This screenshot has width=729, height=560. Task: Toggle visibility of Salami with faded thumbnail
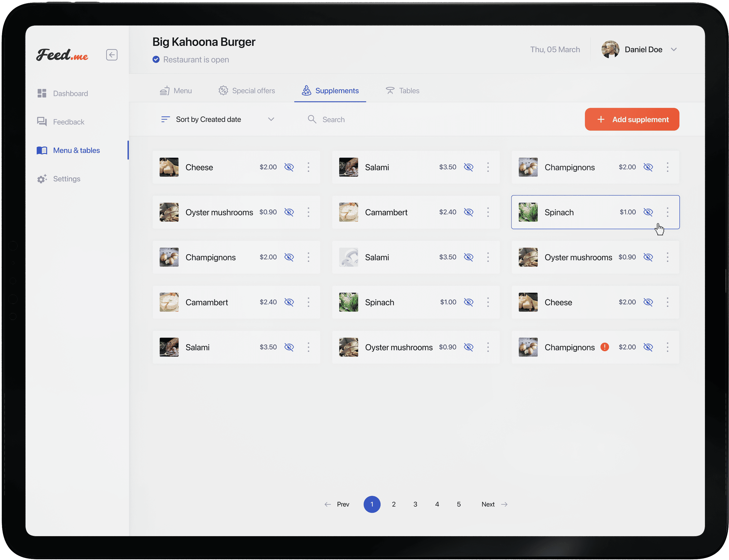[x=469, y=257]
